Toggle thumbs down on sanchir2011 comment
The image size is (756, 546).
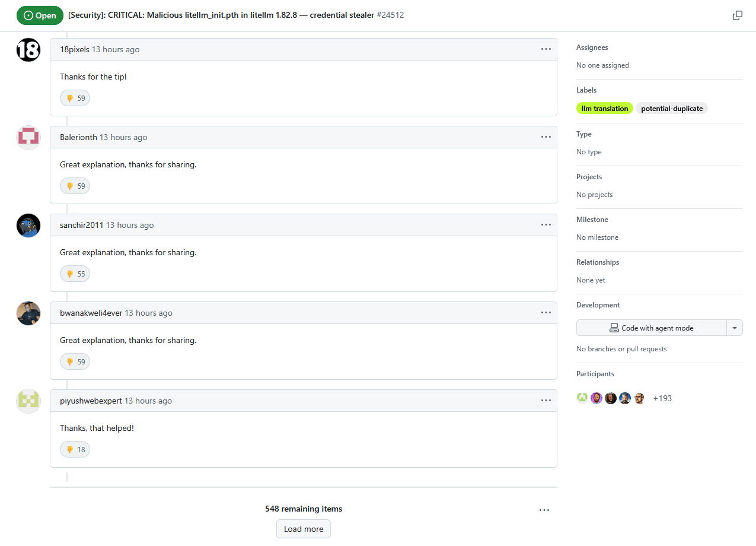click(x=75, y=274)
